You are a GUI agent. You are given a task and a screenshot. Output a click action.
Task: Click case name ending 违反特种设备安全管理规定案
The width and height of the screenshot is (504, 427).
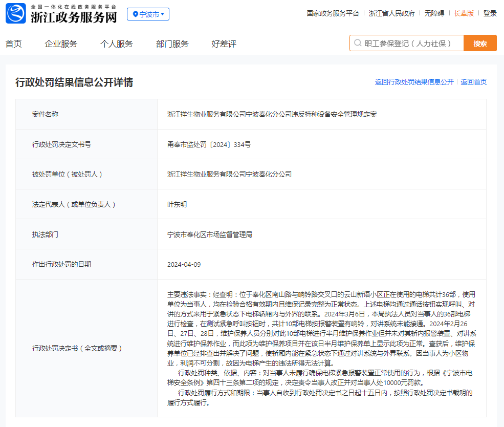(x=272, y=114)
